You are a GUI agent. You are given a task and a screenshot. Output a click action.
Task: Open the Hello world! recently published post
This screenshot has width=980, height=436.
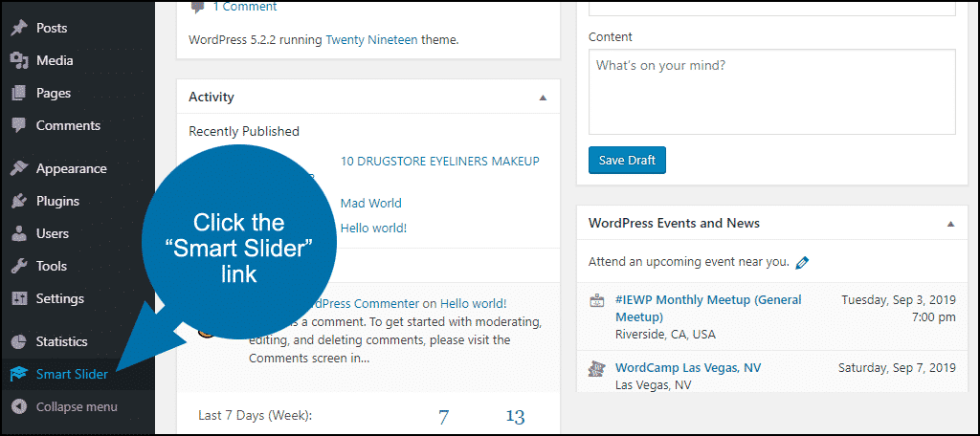(x=374, y=228)
